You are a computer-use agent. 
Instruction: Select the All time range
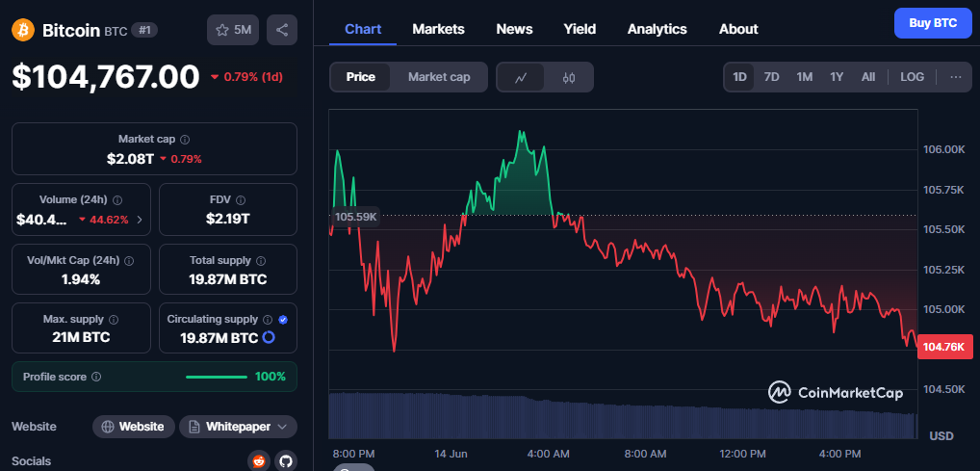point(868,77)
